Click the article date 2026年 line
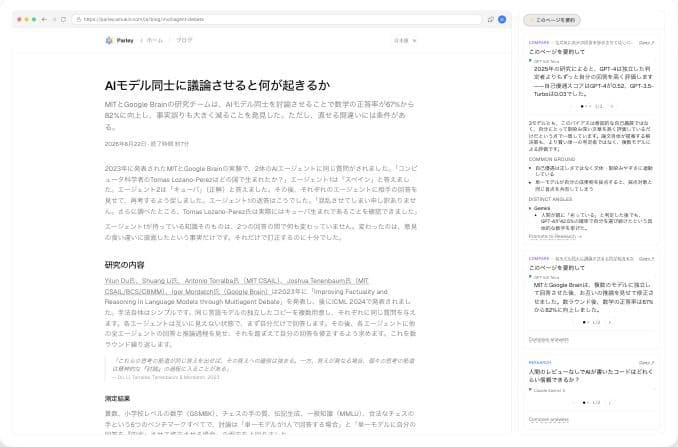 coord(147,144)
